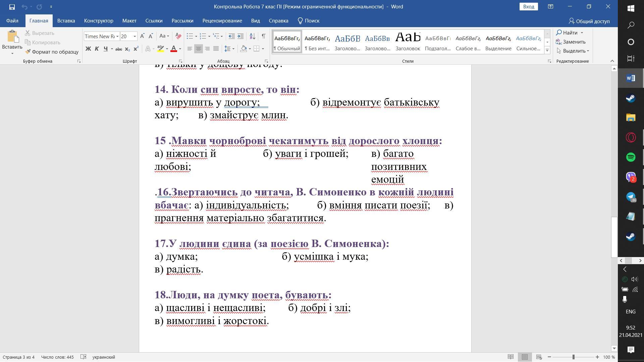This screenshot has width=644, height=362.
Task: Switch to the Конструктор tab
Action: pyautogui.click(x=99, y=21)
